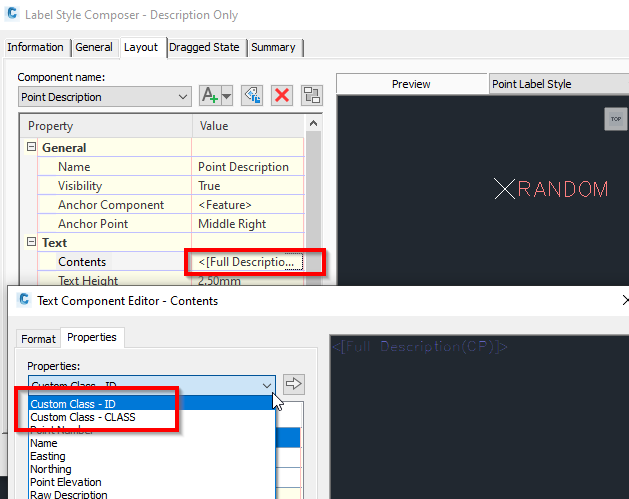629x499 pixels.
Task: Close the Text Component Editor window
Action: point(625,300)
